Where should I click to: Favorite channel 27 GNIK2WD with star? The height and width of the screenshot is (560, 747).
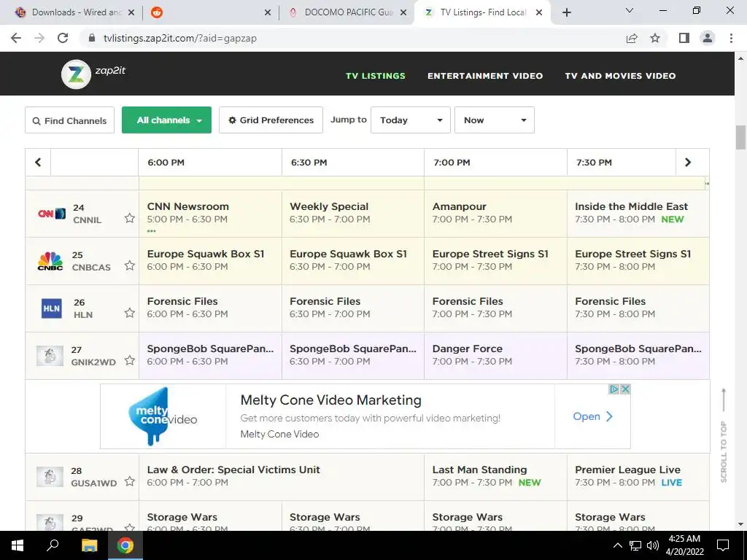(x=130, y=360)
